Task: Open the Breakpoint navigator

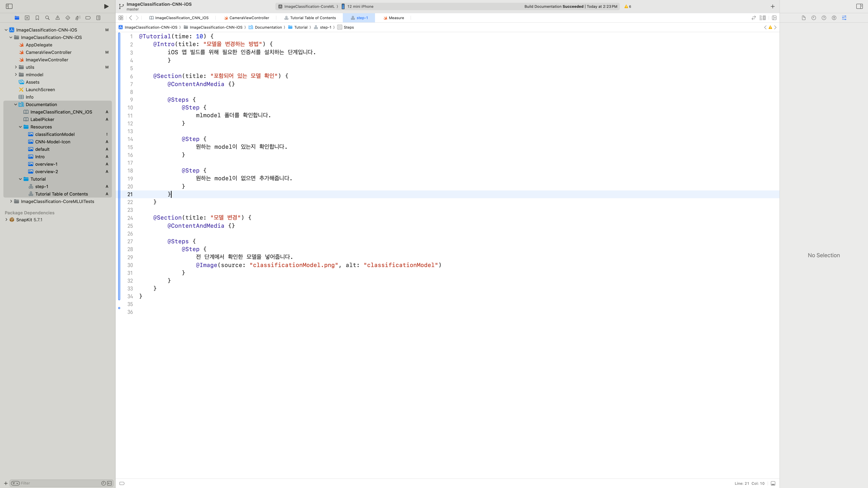Action: point(88,18)
